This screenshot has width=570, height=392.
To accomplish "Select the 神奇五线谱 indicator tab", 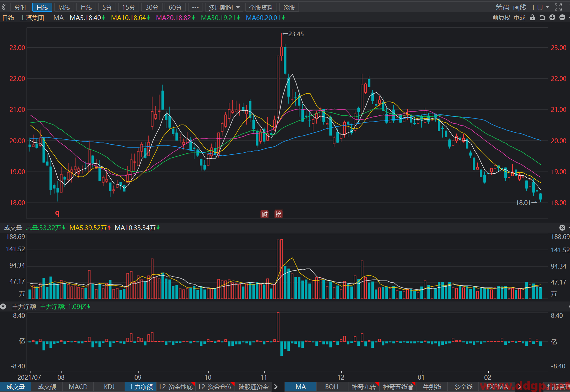I will coord(398,387).
